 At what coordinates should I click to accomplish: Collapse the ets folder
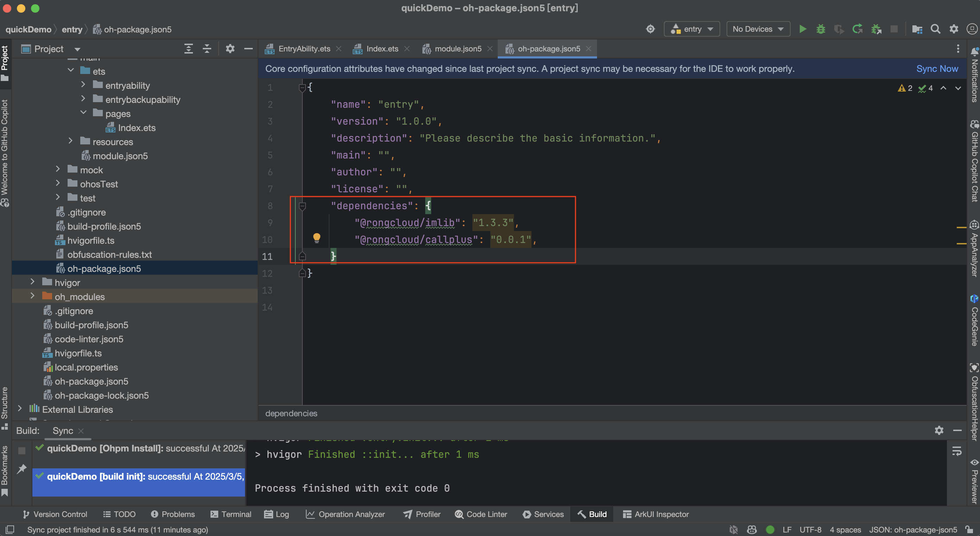click(x=71, y=70)
